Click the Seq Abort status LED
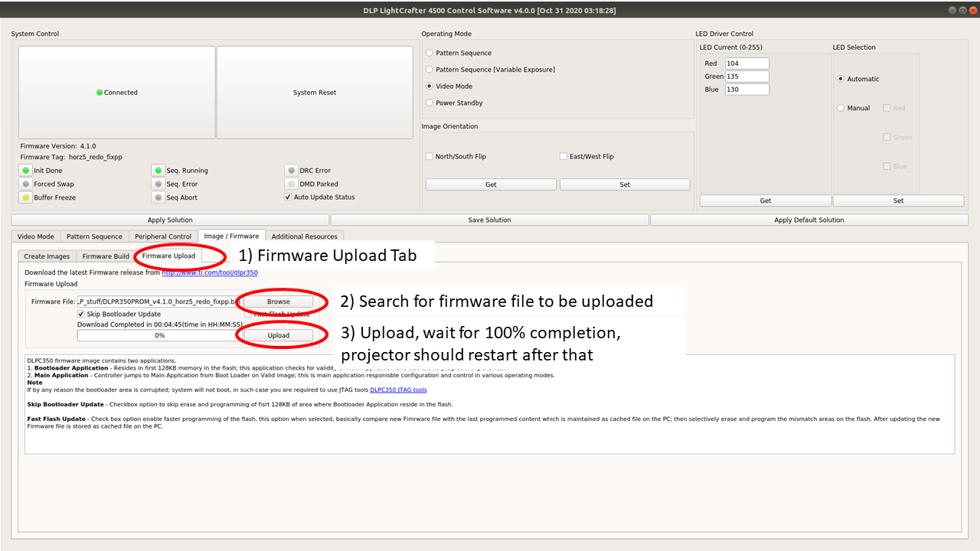 (x=158, y=197)
